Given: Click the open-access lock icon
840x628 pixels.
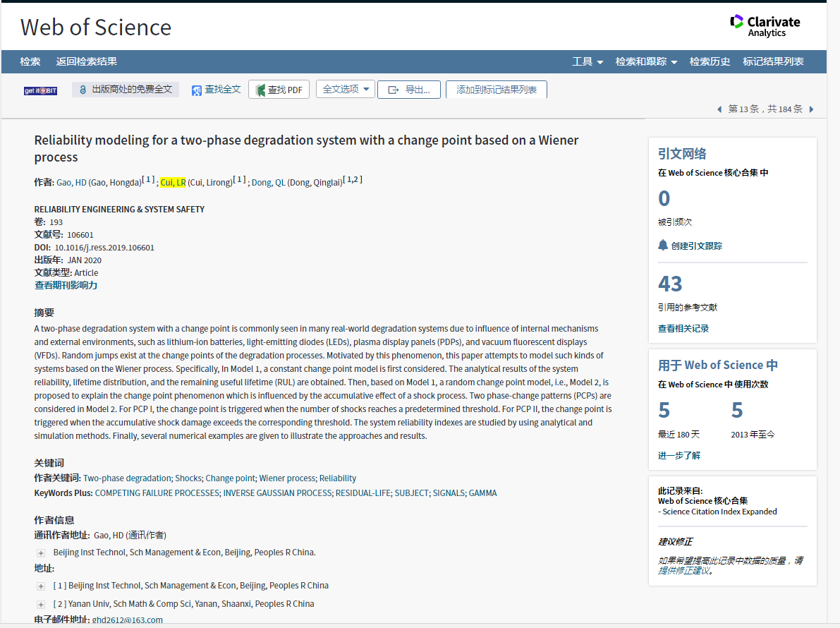Looking at the screenshot, I should [83, 90].
